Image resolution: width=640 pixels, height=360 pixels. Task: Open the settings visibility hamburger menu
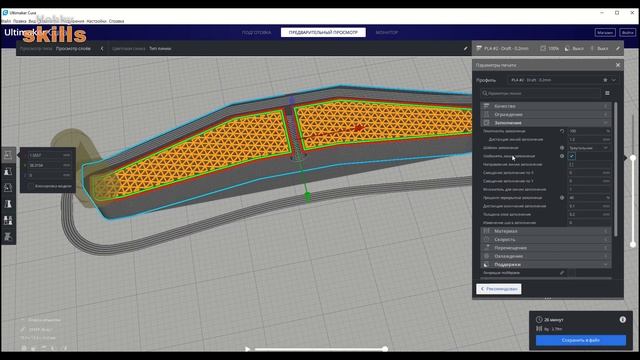[x=607, y=93]
